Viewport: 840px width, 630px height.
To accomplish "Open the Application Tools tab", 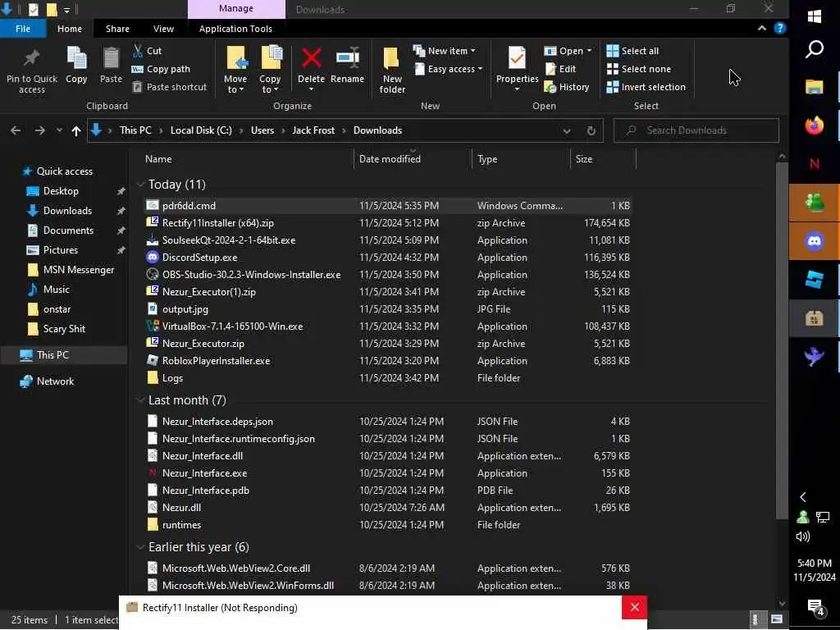I will pos(235,29).
